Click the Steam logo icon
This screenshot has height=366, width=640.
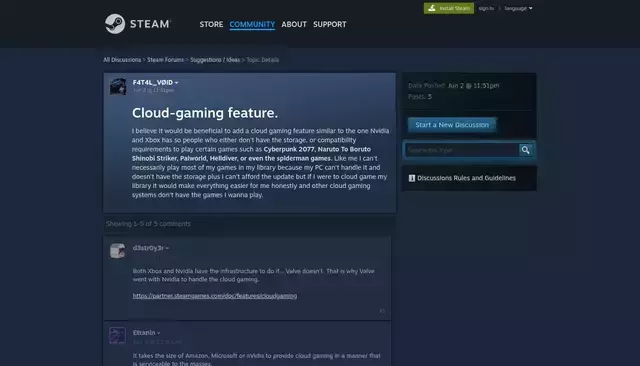pyautogui.click(x=115, y=24)
